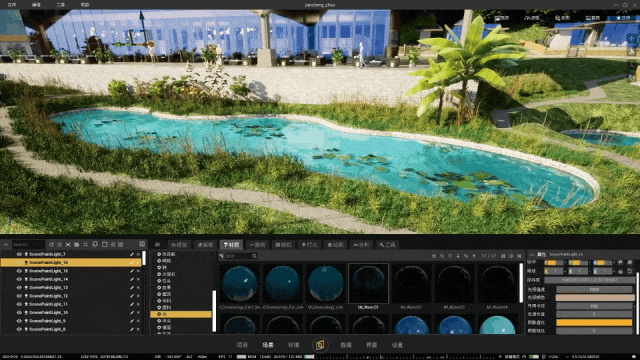Click the central cube icon in bottom navigation

320,345
